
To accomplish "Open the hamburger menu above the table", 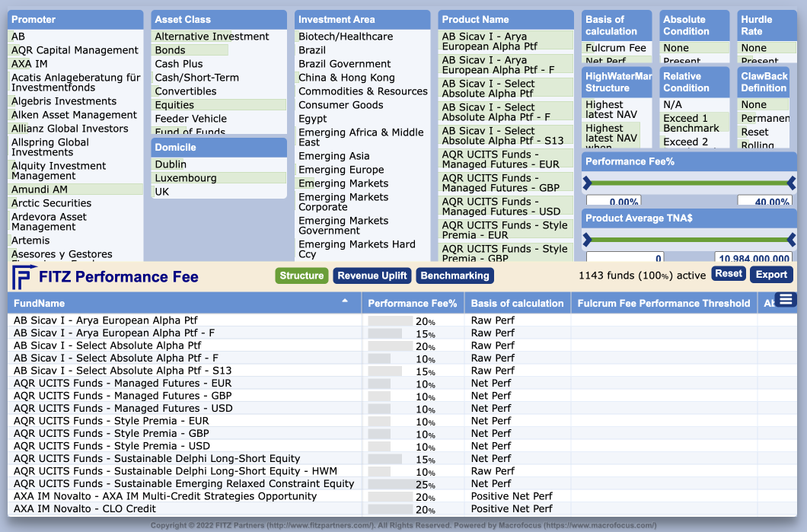I will tap(786, 300).
